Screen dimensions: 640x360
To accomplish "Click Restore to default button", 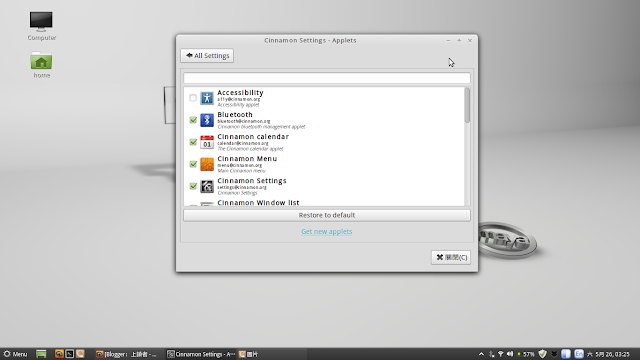I will pyautogui.click(x=327, y=215).
